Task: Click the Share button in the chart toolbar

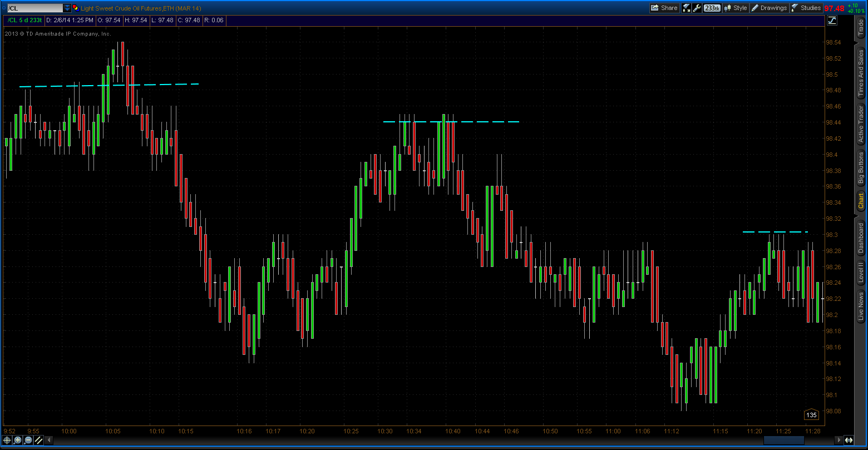Action: [x=664, y=8]
